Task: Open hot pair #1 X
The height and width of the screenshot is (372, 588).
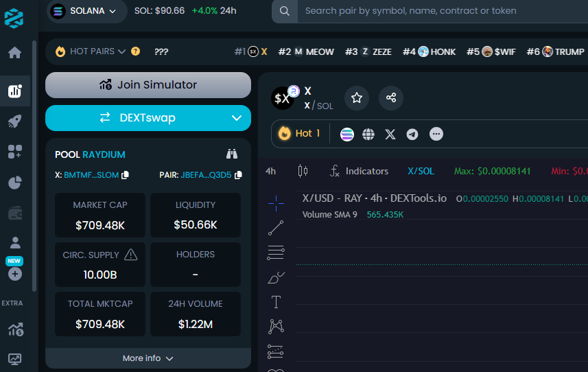Action: click(251, 51)
